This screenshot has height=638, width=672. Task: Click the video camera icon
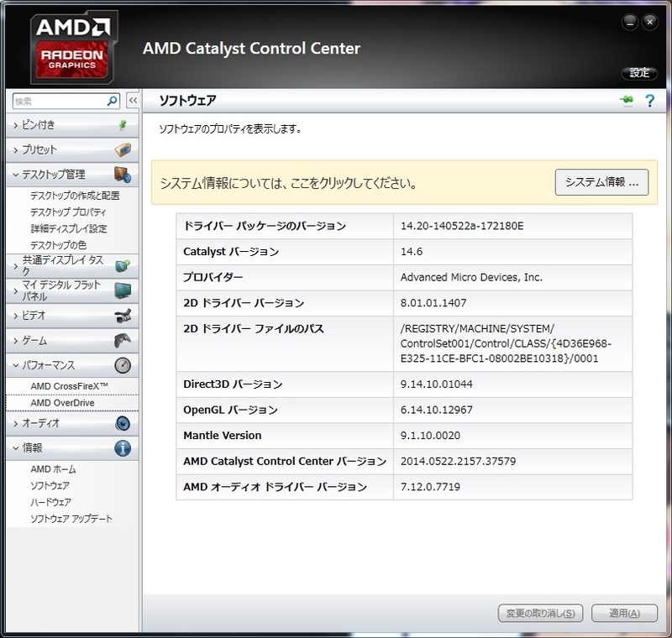point(123,316)
